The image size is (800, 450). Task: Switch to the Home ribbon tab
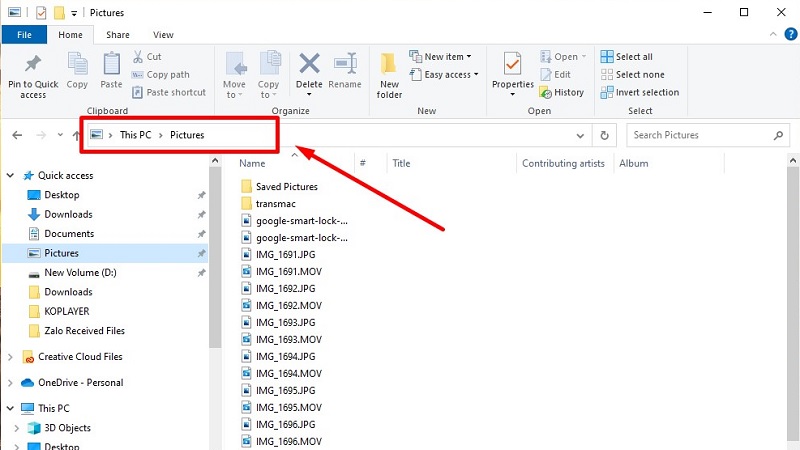tap(70, 35)
